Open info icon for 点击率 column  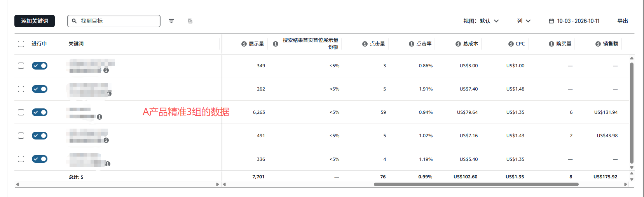tap(412, 44)
